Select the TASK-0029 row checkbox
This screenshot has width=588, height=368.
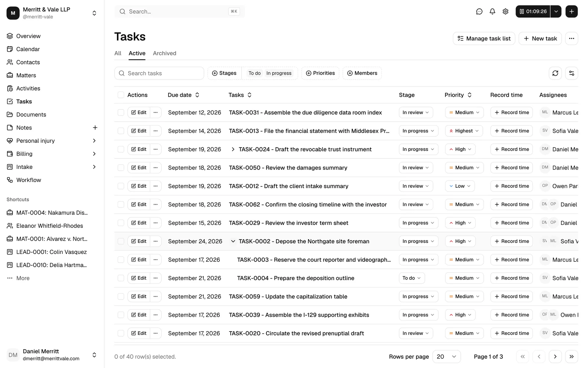pos(121,223)
